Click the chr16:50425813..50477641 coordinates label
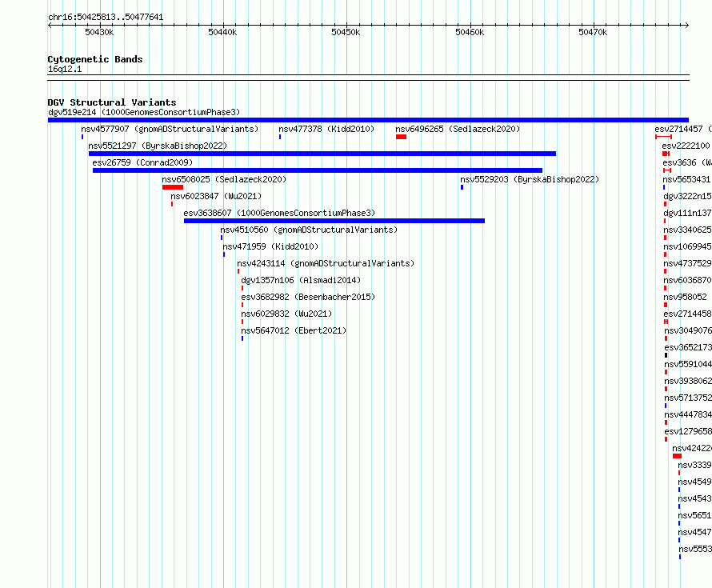This screenshot has width=712, height=588. pos(106,17)
